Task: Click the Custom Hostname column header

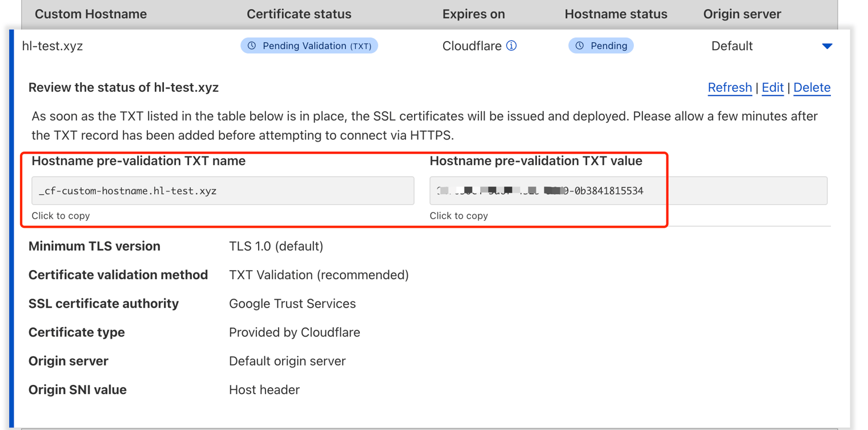Action: coord(91,14)
